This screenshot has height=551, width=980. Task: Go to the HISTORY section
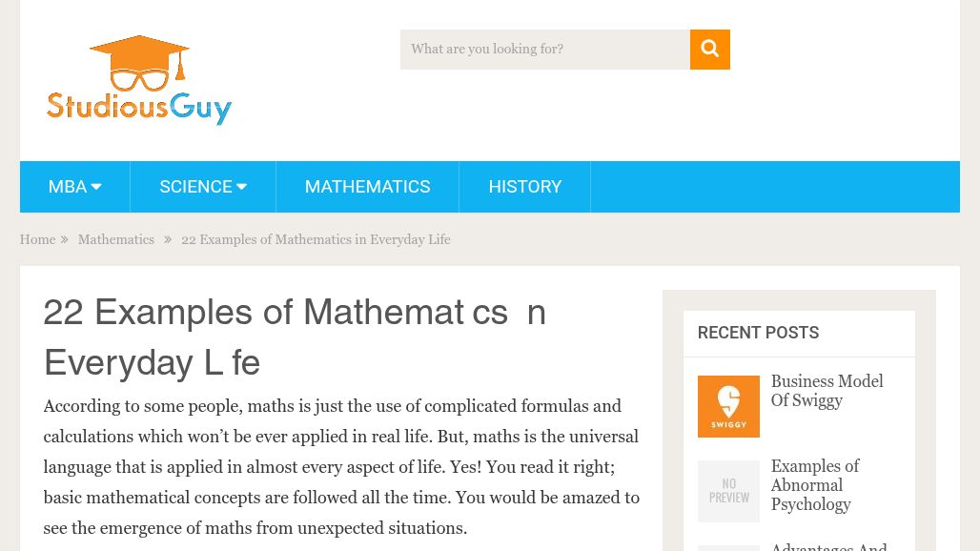525,187
